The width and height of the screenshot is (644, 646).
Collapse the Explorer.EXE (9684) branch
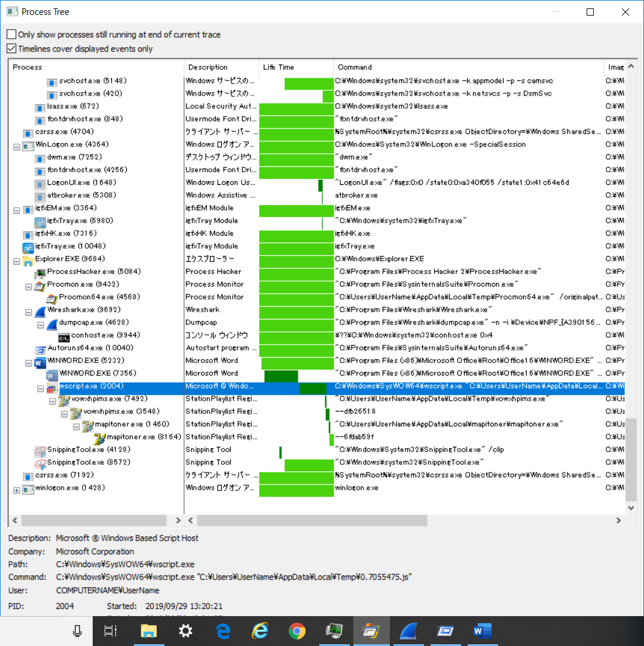[x=17, y=261]
